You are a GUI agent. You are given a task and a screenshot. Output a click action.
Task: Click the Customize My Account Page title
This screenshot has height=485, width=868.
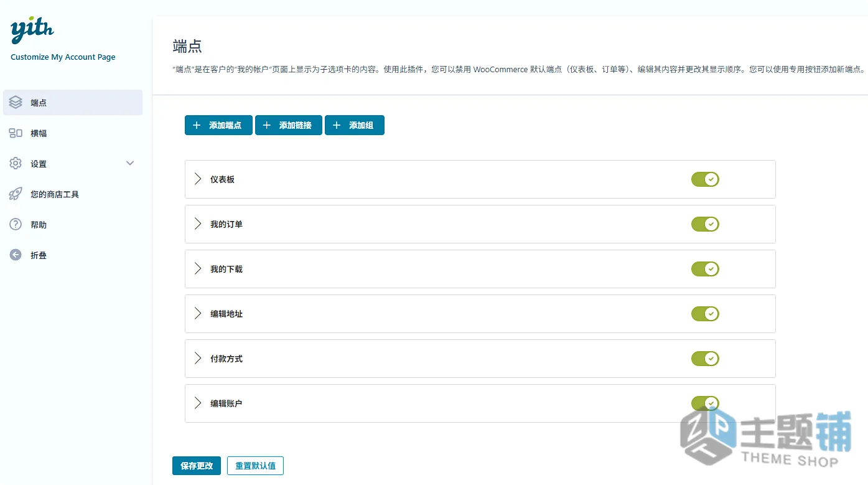(63, 57)
